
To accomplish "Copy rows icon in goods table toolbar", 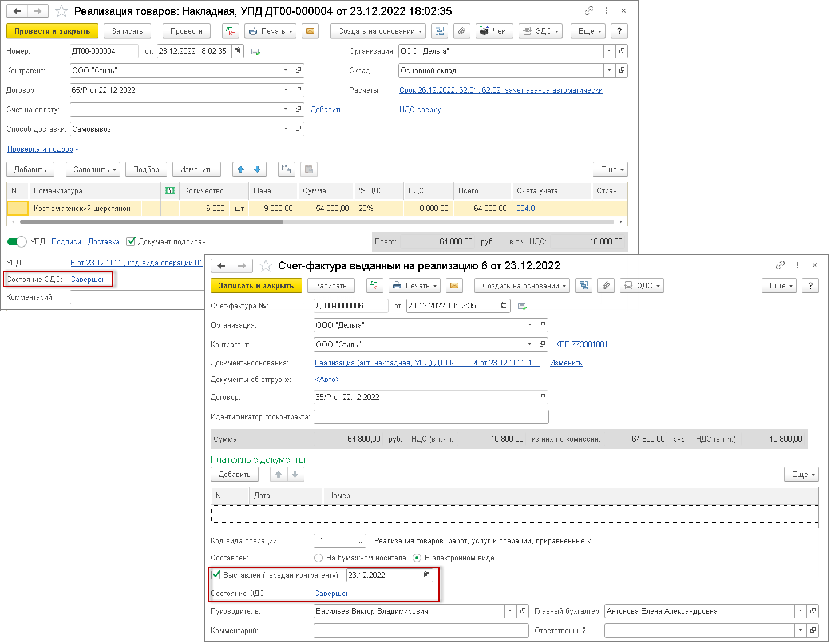I will [287, 169].
